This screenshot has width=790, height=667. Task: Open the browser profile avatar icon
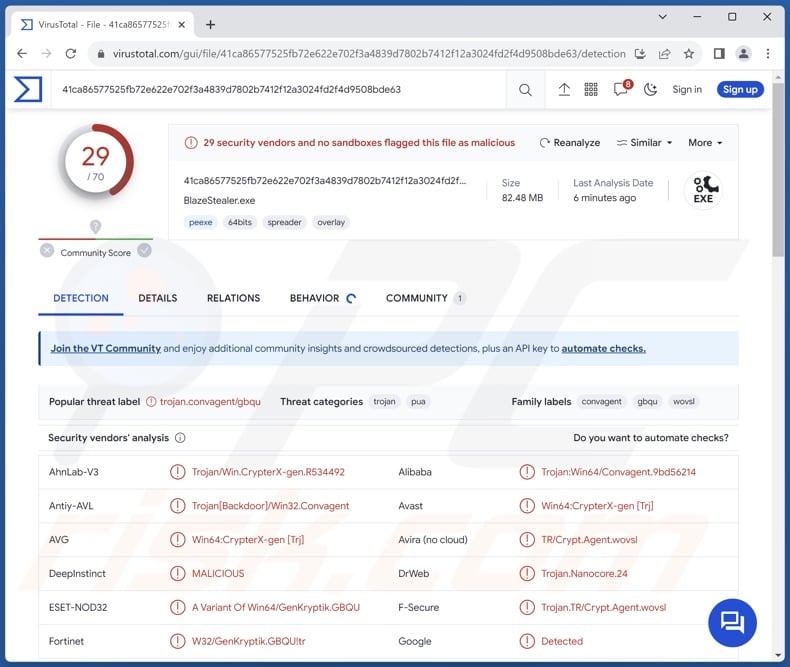pyautogui.click(x=744, y=53)
